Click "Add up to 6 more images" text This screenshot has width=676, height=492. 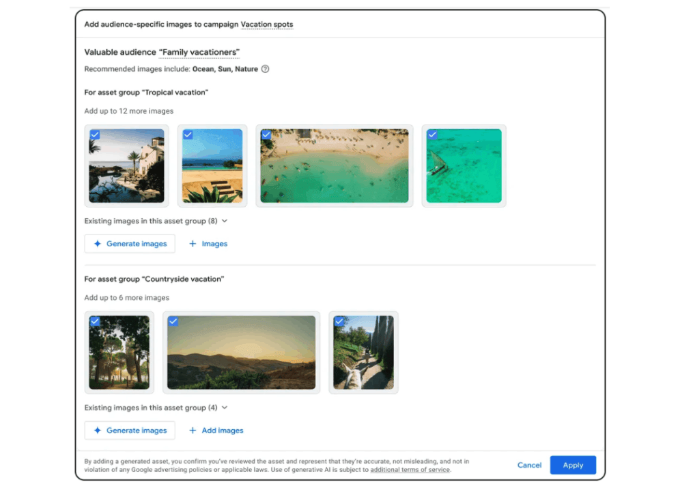(126, 298)
